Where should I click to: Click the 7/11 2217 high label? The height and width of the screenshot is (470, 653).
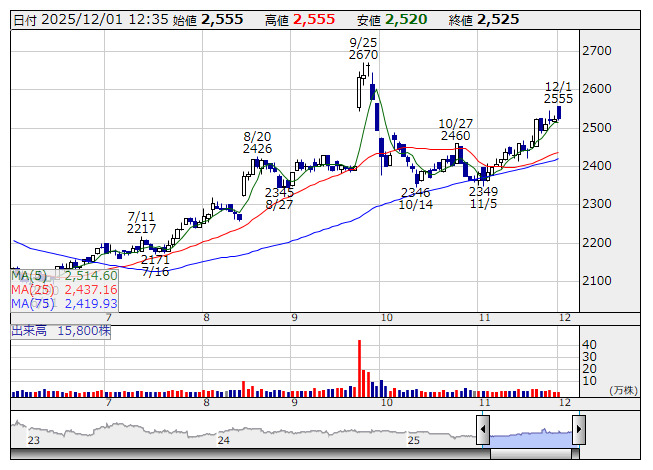(142, 223)
